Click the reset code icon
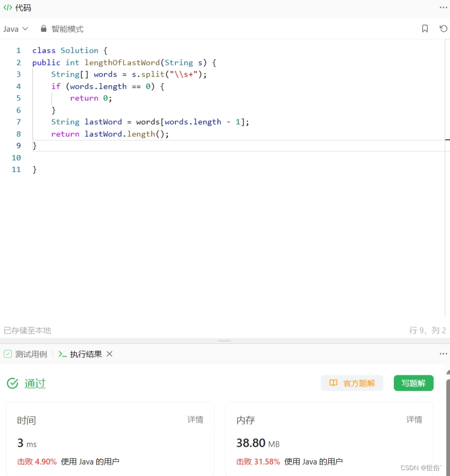Image resolution: width=450 pixels, height=476 pixels. click(443, 29)
